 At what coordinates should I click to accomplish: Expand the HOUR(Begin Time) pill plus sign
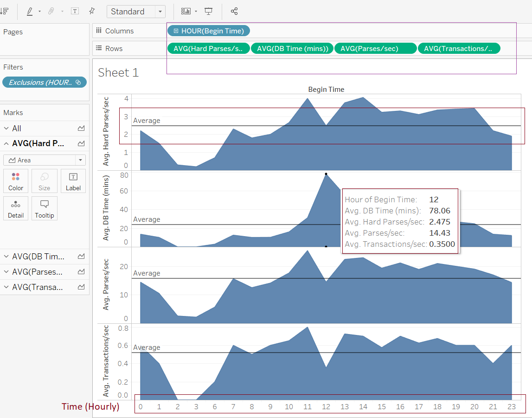pos(176,31)
